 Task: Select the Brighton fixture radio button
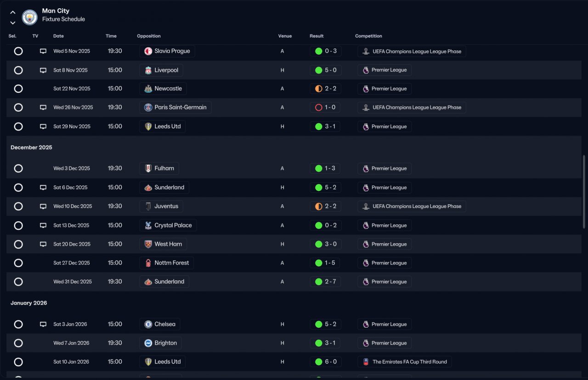pos(18,343)
